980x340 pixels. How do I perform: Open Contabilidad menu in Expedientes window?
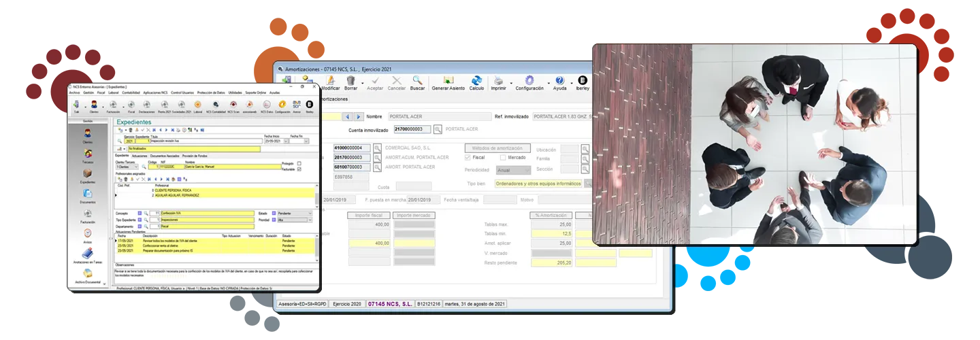coord(131,92)
